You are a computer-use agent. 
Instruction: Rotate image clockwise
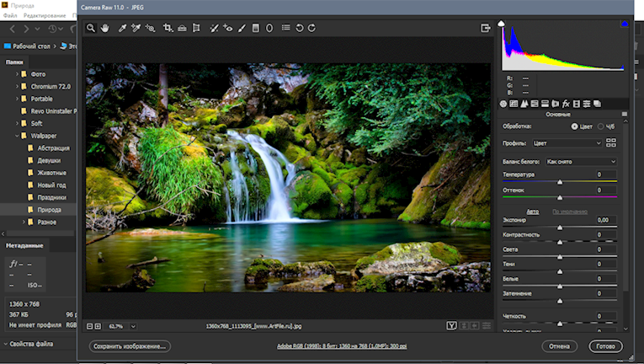[x=312, y=28]
